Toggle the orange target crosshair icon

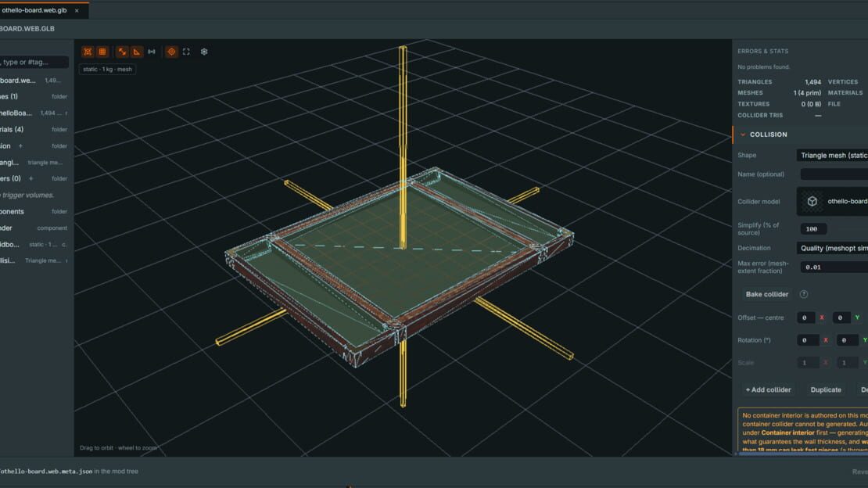point(171,52)
